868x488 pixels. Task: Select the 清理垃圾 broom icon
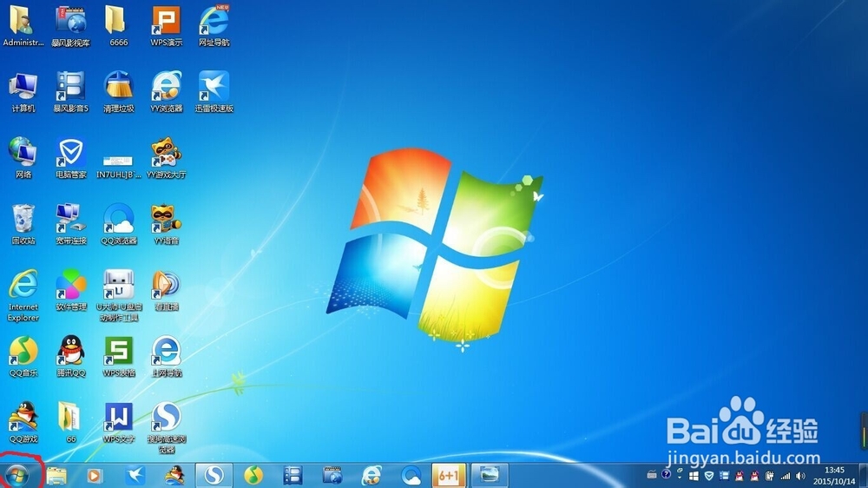(x=118, y=92)
